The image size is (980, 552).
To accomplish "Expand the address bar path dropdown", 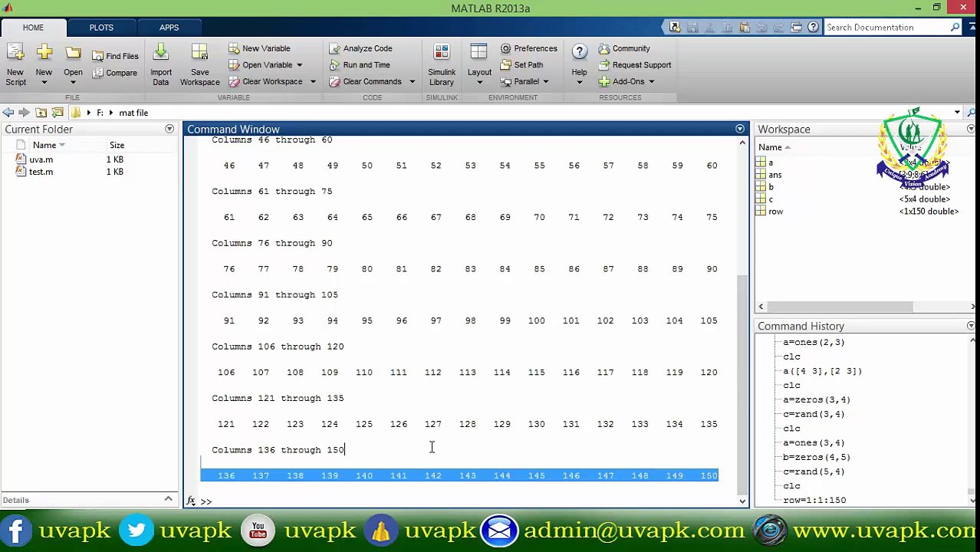I will point(957,113).
